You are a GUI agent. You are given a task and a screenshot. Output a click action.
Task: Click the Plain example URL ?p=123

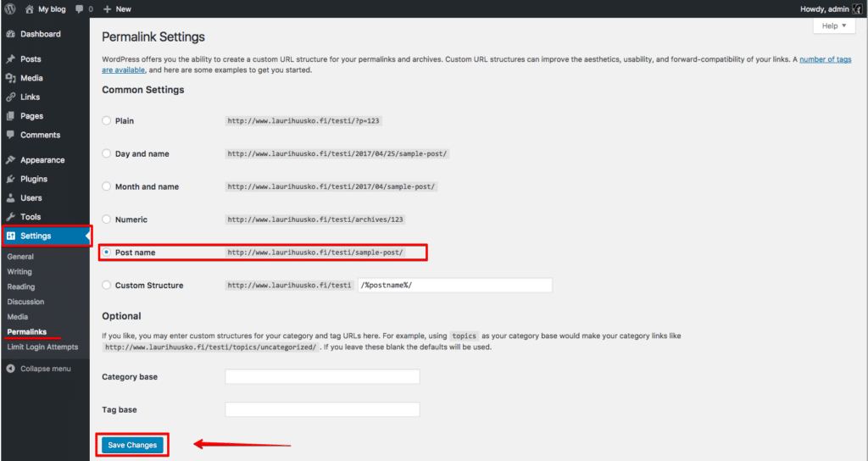point(303,120)
